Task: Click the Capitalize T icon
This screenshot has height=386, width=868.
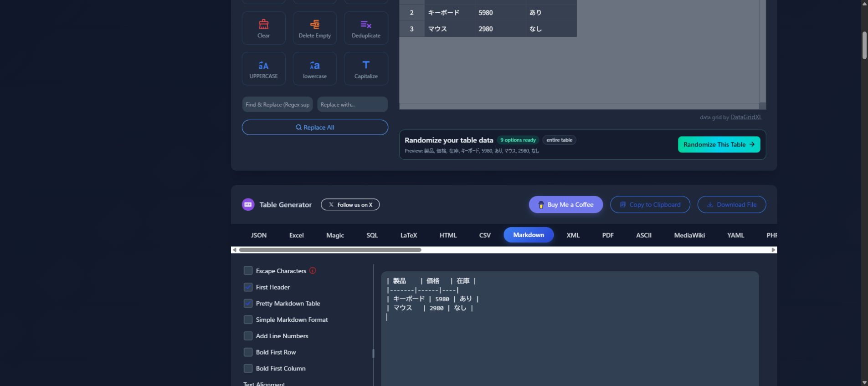Action: (366, 69)
